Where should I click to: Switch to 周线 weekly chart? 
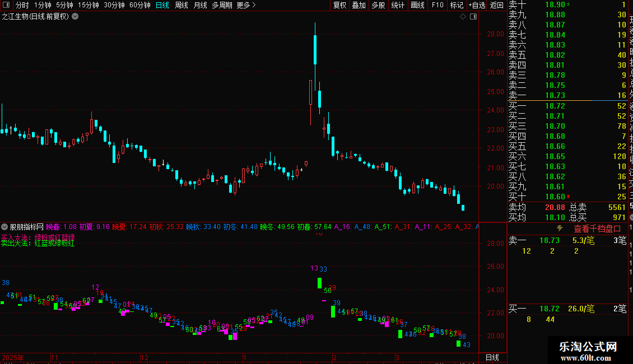181,5
